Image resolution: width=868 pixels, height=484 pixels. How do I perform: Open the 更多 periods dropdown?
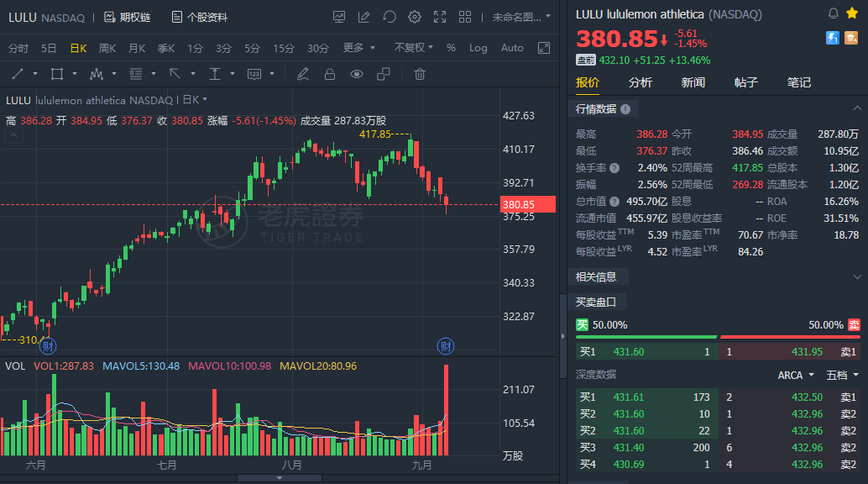click(358, 48)
